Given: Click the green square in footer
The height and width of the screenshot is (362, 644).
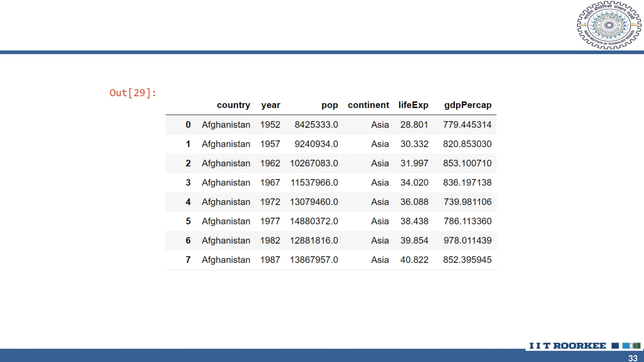Looking at the screenshot, I should click(637, 346).
